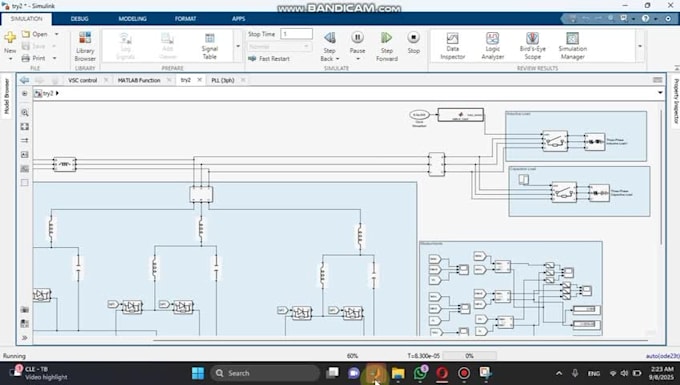Click the Step Back button
680x385 pixels.
[x=330, y=46]
